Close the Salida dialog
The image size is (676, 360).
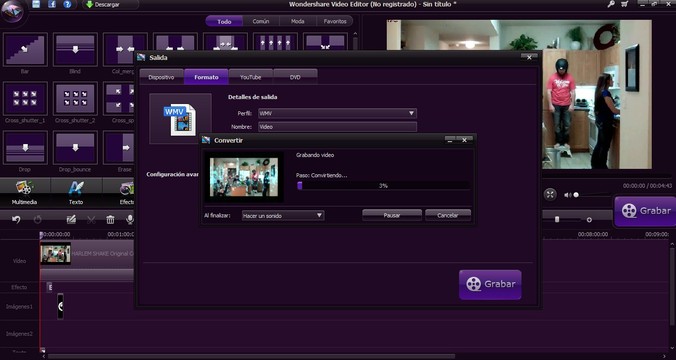tap(529, 57)
